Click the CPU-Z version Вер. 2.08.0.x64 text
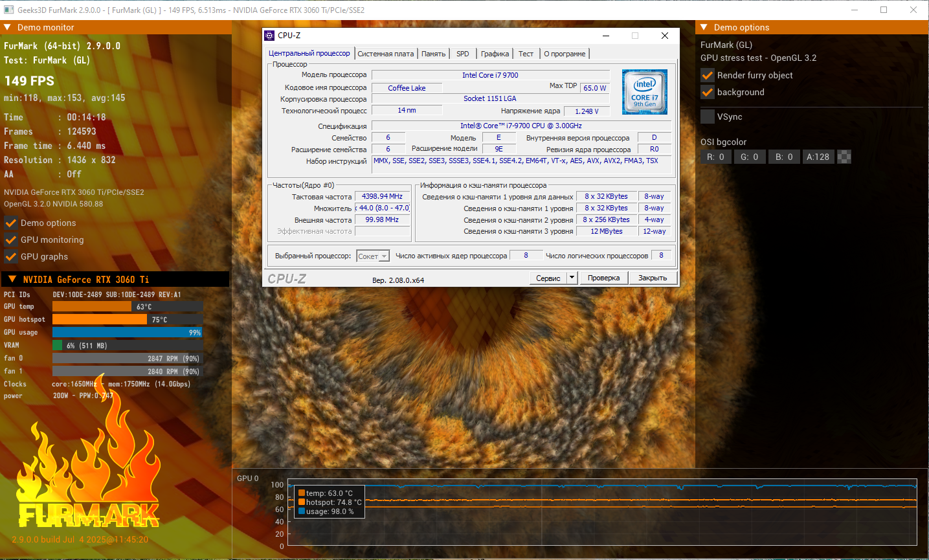 pos(398,280)
